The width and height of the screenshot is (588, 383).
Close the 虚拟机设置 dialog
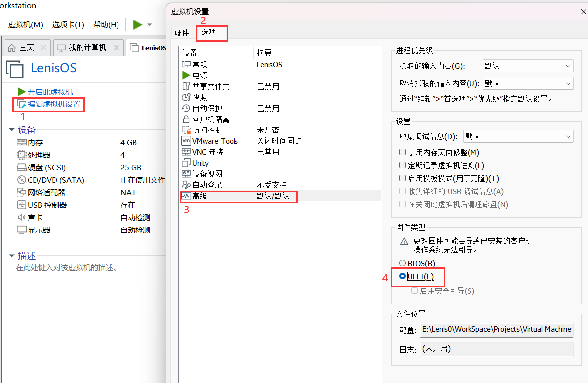click(583, 12)
